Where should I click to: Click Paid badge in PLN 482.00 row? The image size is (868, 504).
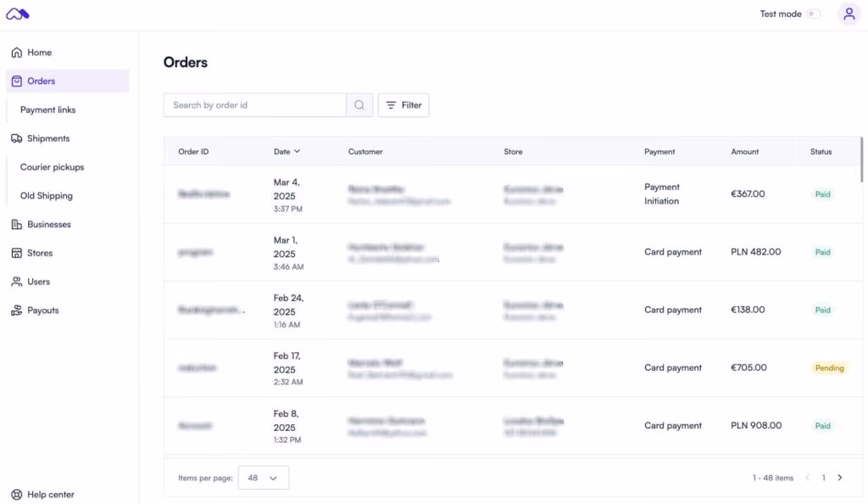pos(822,252)
